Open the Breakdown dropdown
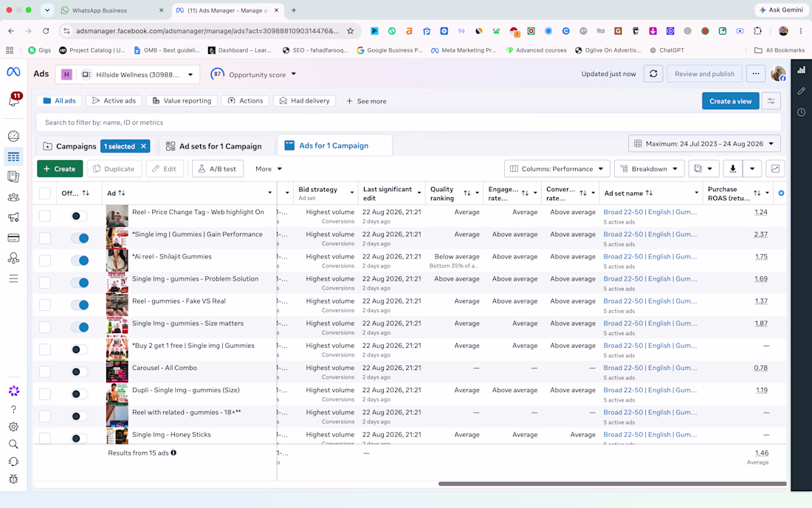The width and height of the screenshot is (812, 508). (x=650, y=169)
